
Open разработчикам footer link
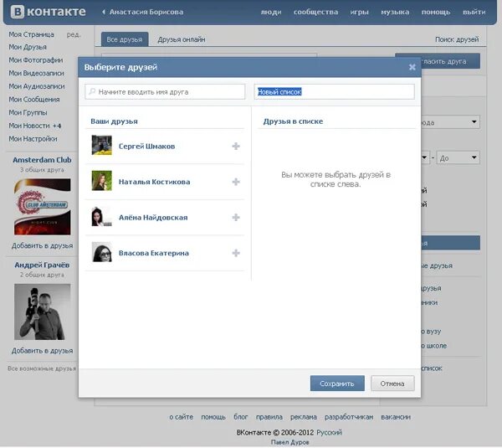pos(349,417)
